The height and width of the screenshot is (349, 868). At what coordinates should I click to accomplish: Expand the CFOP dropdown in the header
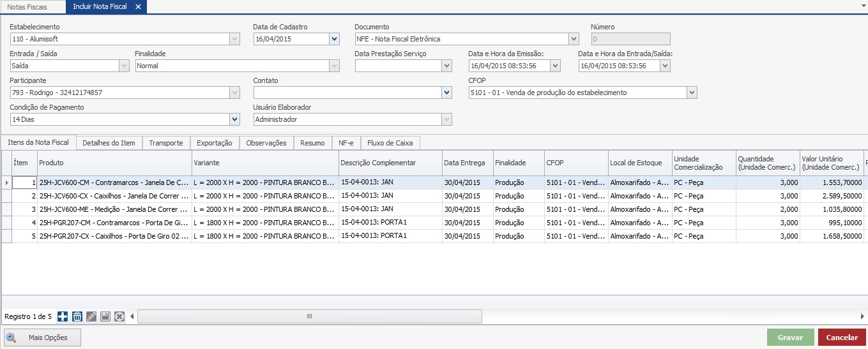pyautogui.click(x=692, y=93)
